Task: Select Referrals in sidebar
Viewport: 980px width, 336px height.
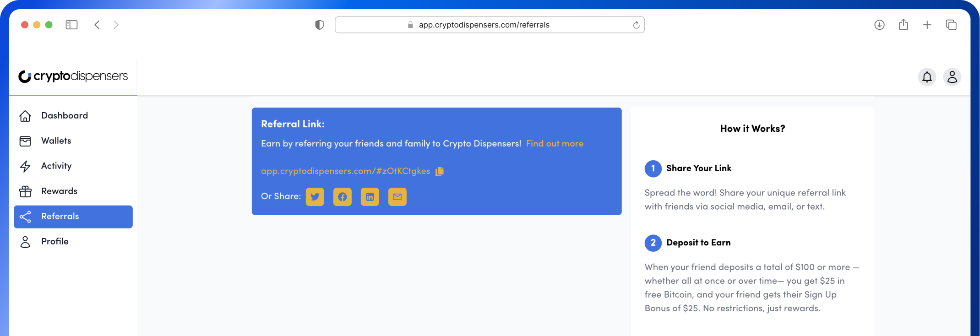Action: (x=73, y=217)
